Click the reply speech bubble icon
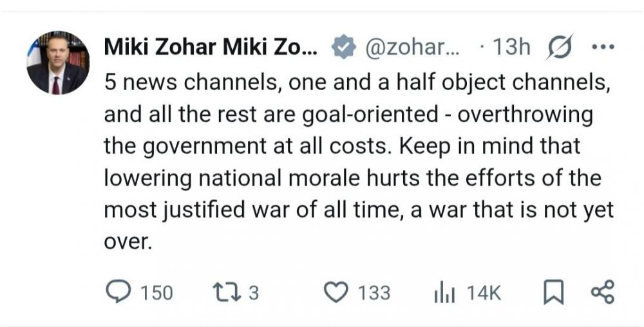The width and height of the screenshot is (644, 327). click(118, 293)
